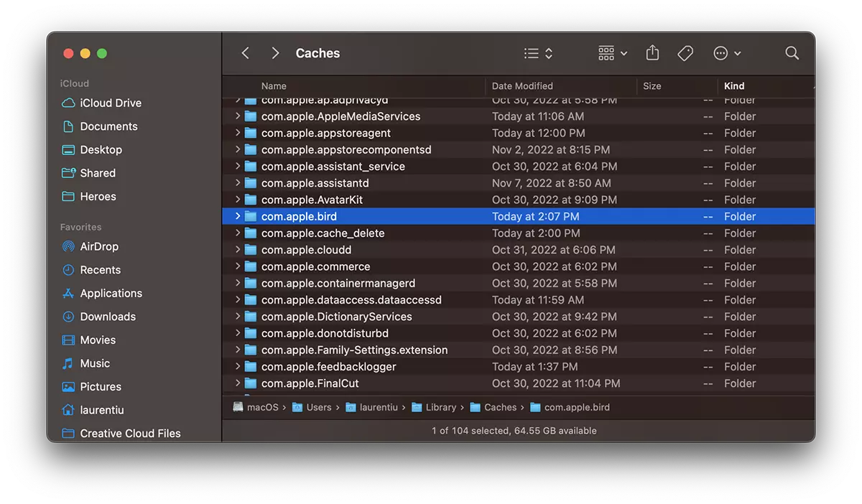Open the group-by options dropdown
Viewport: 862px width, 504px height.
[x=613, y=53]
